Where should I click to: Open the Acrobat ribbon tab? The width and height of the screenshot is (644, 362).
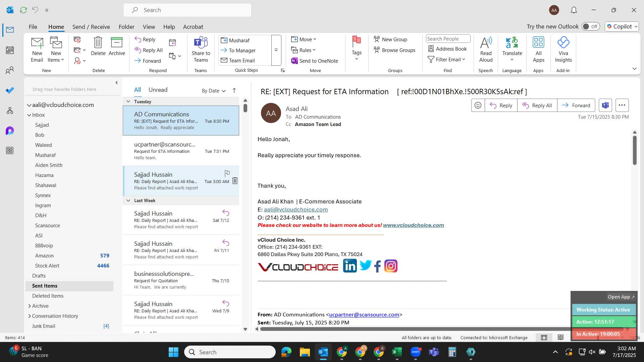pyautogui.click(x=193, y=27)
